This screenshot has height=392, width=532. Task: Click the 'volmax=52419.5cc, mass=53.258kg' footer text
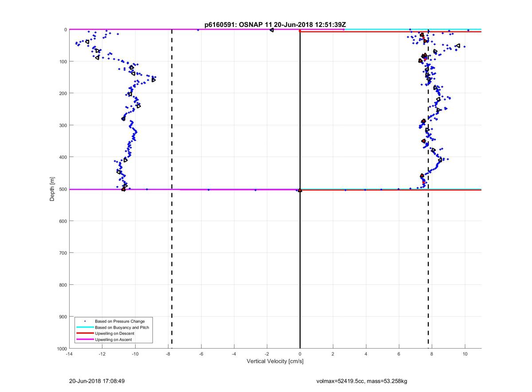[x=362, y=381]
